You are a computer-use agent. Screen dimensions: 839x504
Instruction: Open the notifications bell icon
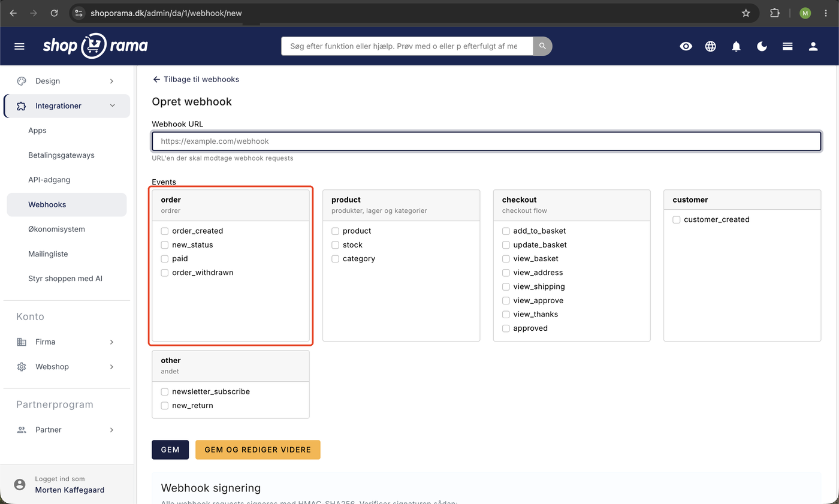point(737,46)
